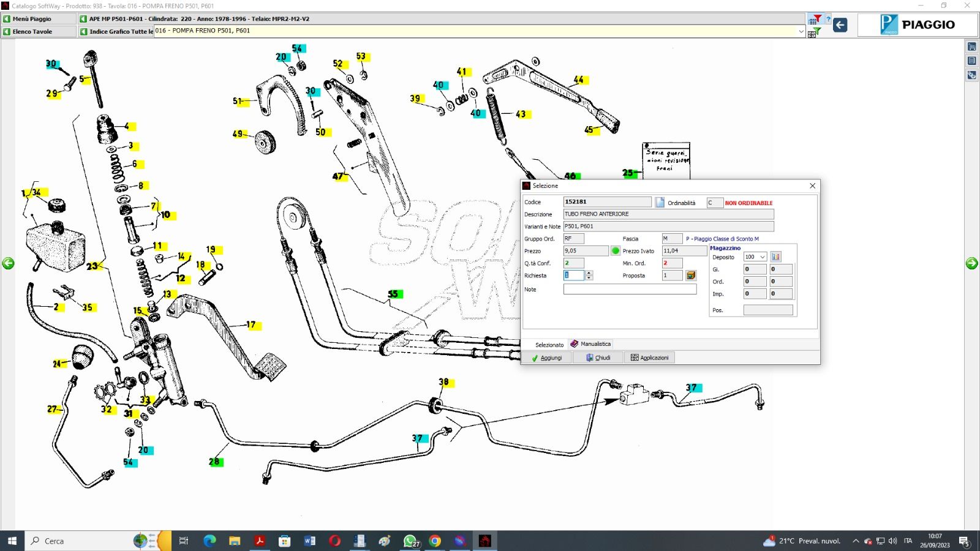Click the box icon next to Proposta
This screenshot has width=980, height=551.
tap(691, 275)
